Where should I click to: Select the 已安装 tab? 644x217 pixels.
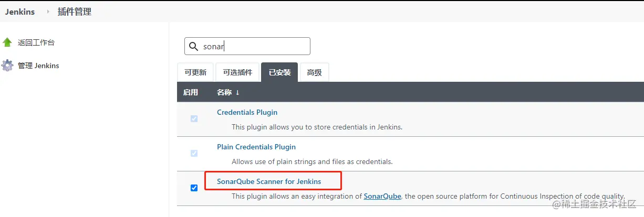279,72
